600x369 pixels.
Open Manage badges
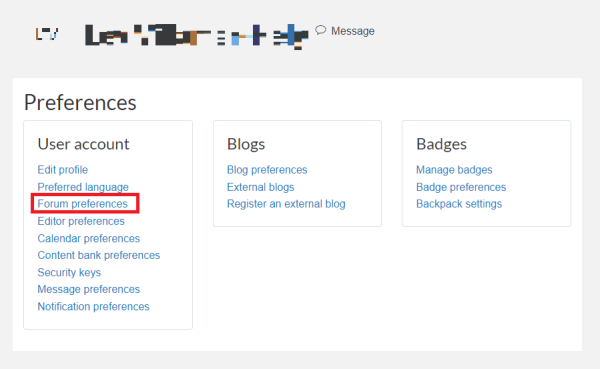[x=454, y=170]
